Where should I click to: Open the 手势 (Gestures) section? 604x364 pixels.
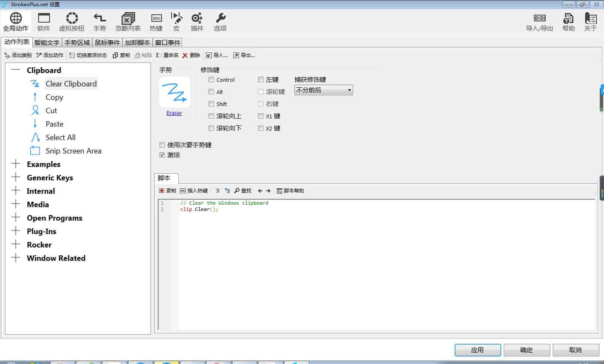[100, 22]
